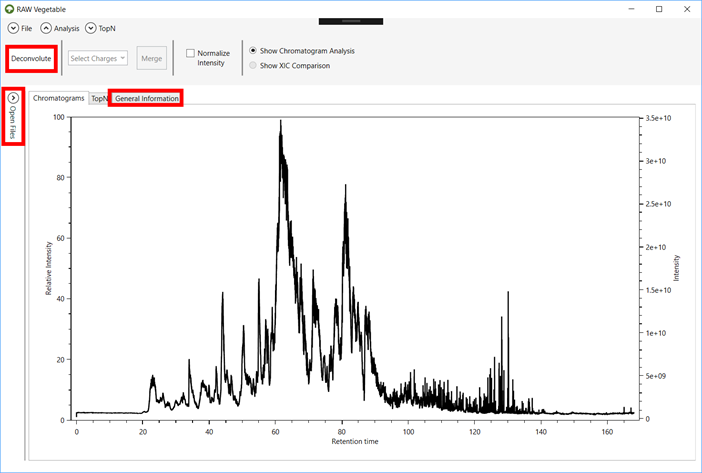702x473 pixels.
Task: Expand the File menu chevron
Action: (13, 28)
